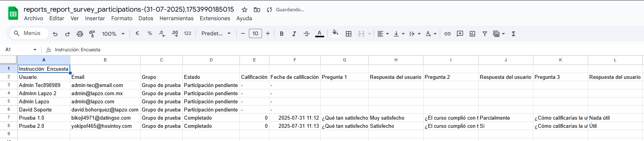
Task: Expand the horizontal align dropdown
Action: pos(383,34)
